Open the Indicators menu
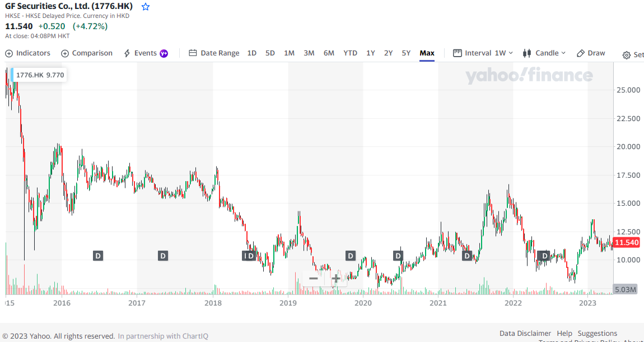 [27, 53]
